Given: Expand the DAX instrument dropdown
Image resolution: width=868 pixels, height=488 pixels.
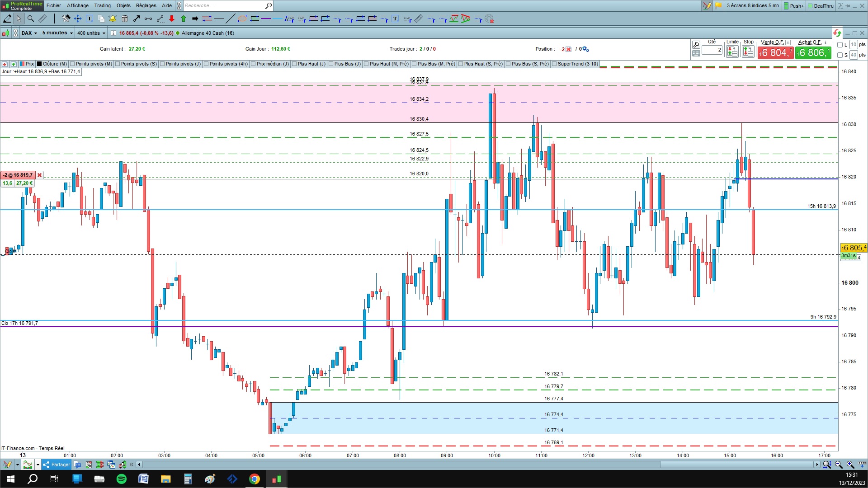Looking at the screenshot, I should pos(29,33).
